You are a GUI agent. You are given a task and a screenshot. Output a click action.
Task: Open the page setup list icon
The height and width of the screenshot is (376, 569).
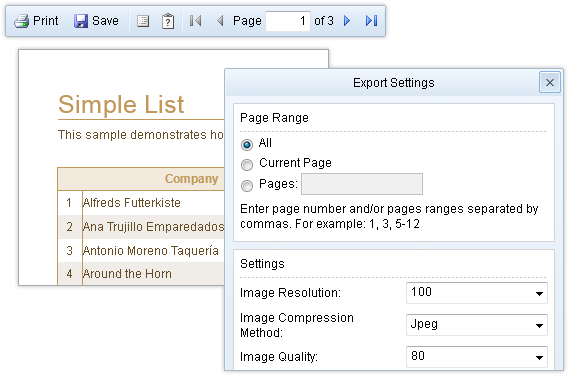click(143, 21)
